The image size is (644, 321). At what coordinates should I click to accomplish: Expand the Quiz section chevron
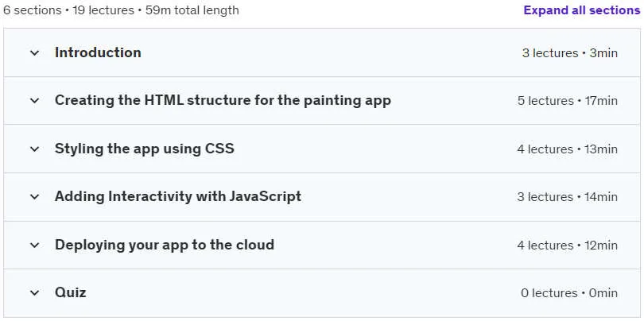pos(34,293)
